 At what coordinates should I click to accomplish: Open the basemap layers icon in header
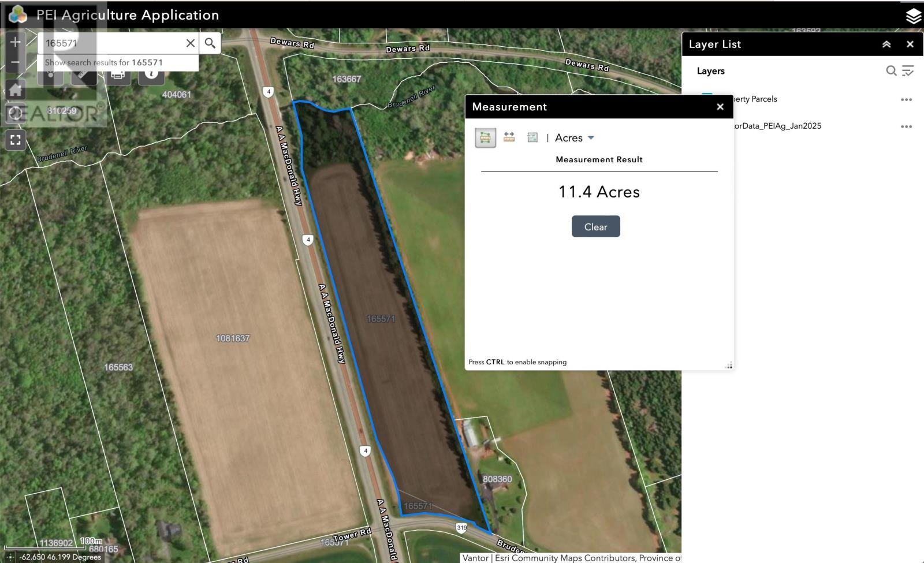click(913, 16)
